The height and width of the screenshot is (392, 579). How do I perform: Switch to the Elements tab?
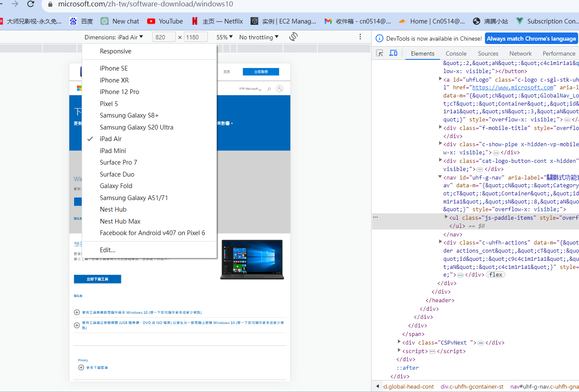coord(422,53)
